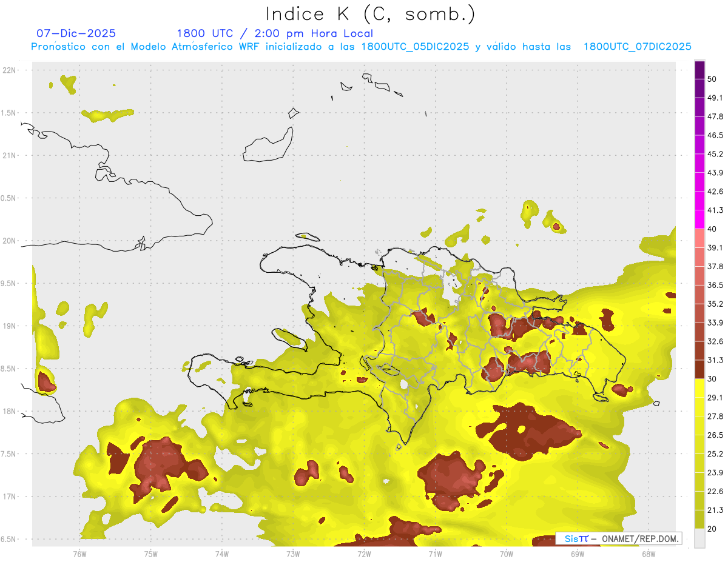This screenshot has height=562, width=728.
Task: Click the '73W' longitude axis label
Action: click(292, 554)
